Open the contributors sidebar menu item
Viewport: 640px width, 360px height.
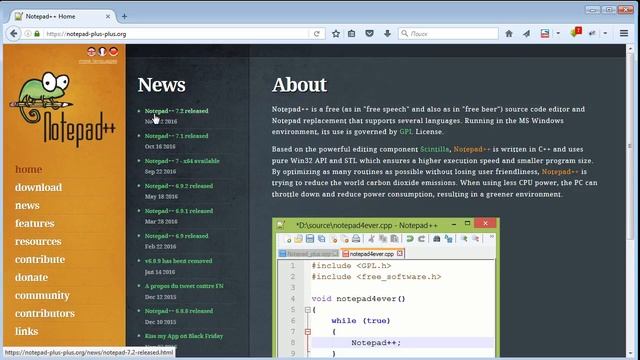click(x=45, y=313)
